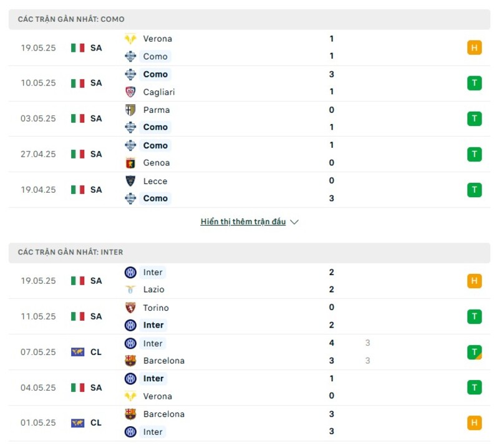The width and height of the screenshot is (499, 448).
Task: Click the Parma team badge
Action: click(131, 109)
